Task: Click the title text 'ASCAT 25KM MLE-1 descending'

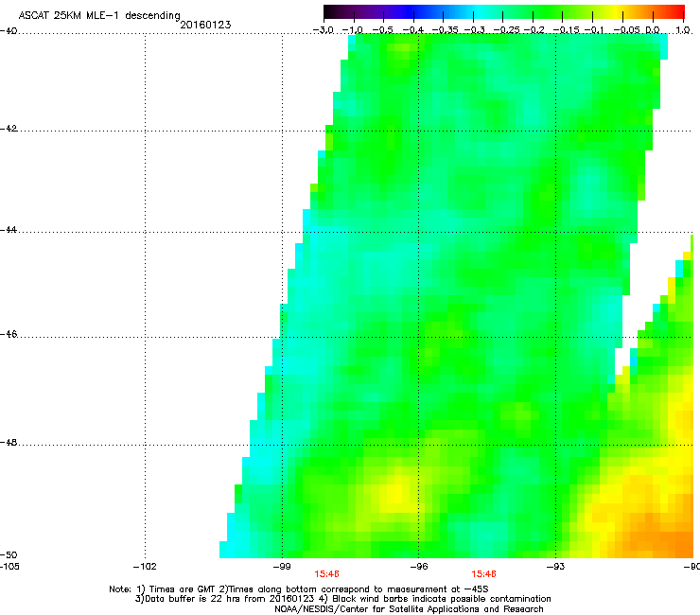Action: coord(99,16)
